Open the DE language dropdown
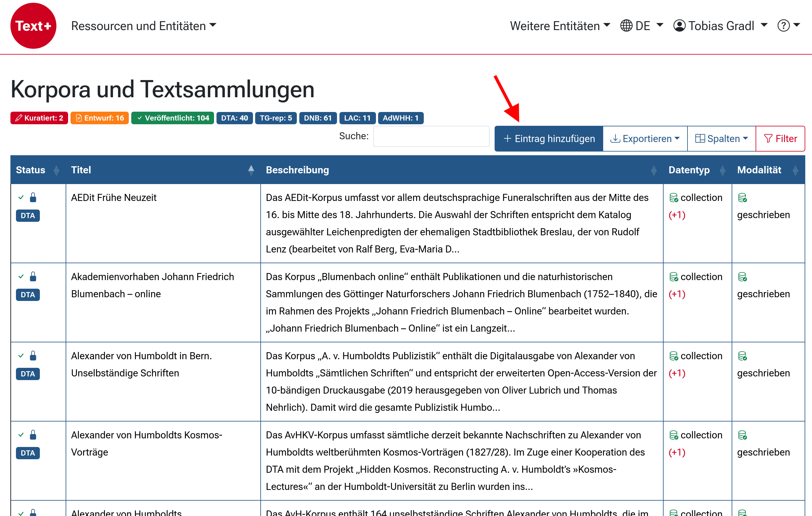Image resolution: width=812 pixels, height=516 pixels. pos(642,26)
